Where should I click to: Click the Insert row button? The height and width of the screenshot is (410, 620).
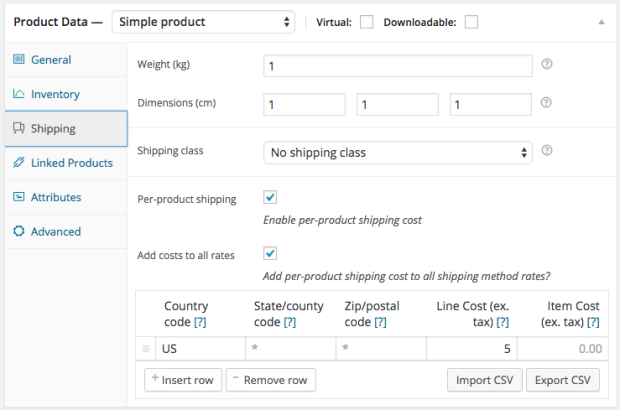(x=181, y=379)
